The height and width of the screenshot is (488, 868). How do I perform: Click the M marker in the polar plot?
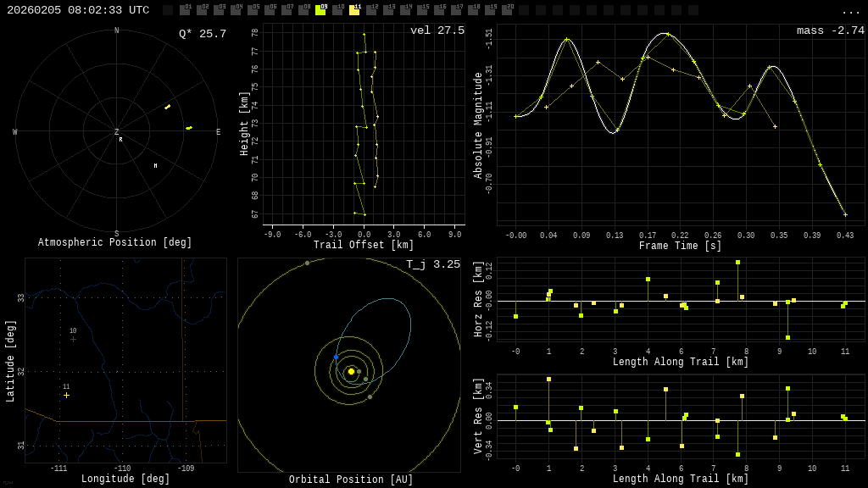pyautogui.click(x=155, y=166)
